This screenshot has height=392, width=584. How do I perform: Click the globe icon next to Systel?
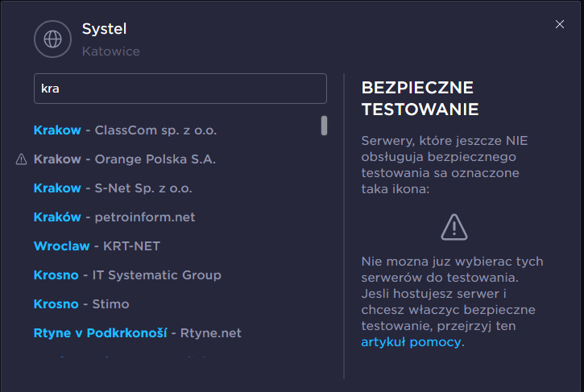[52, 38]
